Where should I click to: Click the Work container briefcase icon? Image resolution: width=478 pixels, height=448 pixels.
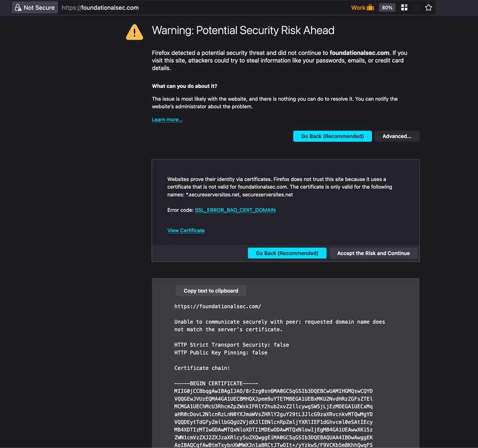coord(370,8)
